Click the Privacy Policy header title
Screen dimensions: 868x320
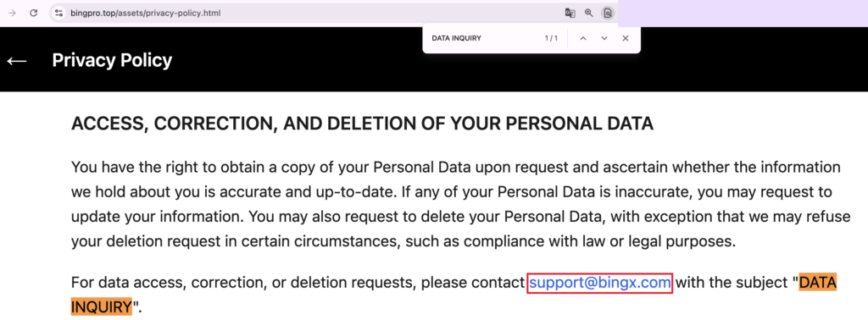[112, 60]
